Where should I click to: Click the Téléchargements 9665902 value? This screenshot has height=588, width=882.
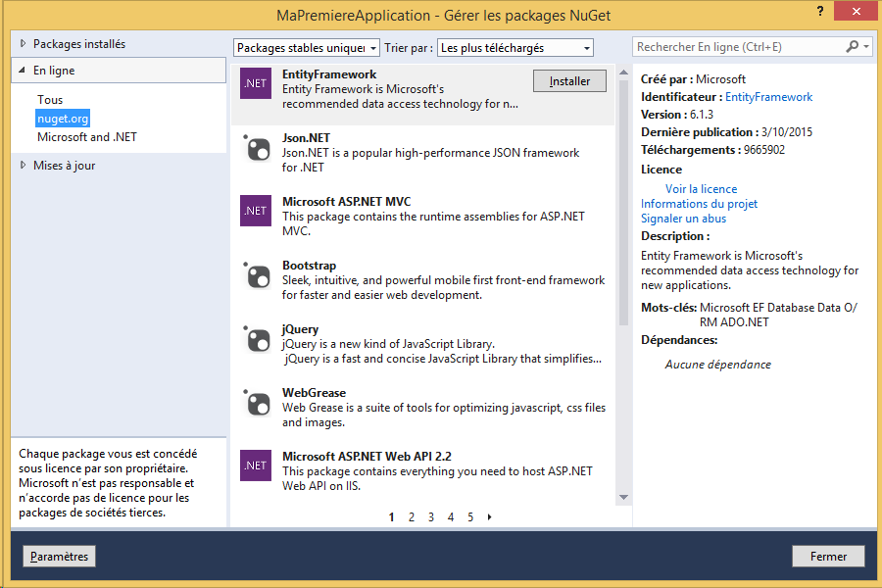[x=763, y=150]
